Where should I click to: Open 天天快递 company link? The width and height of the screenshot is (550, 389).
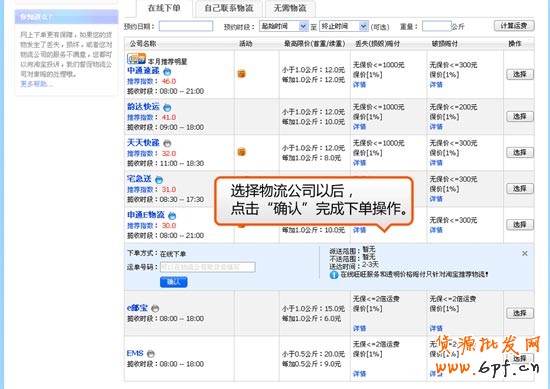coord(143,143)
